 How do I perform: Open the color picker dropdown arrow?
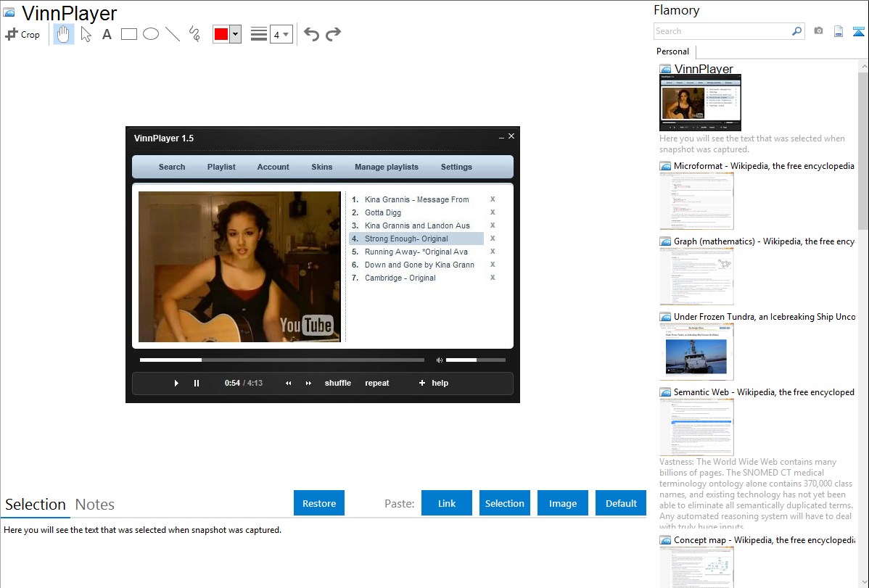[235, 34]
